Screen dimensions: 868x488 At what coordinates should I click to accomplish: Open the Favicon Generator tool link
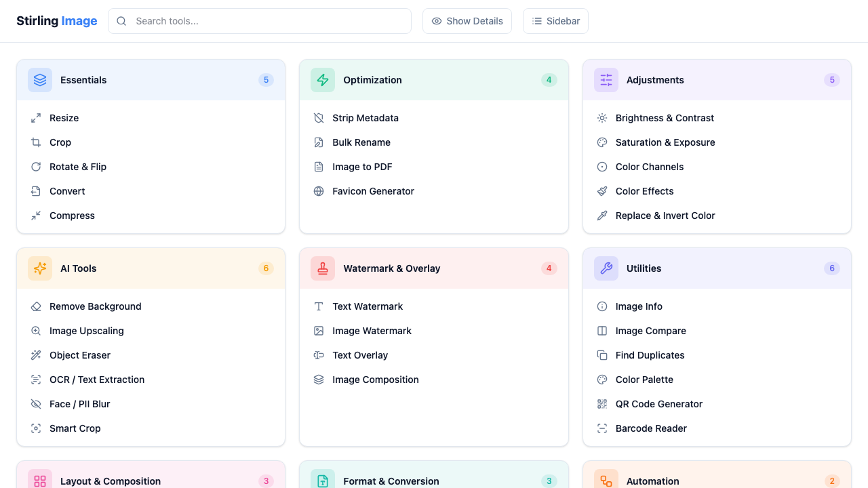(434, 191)
